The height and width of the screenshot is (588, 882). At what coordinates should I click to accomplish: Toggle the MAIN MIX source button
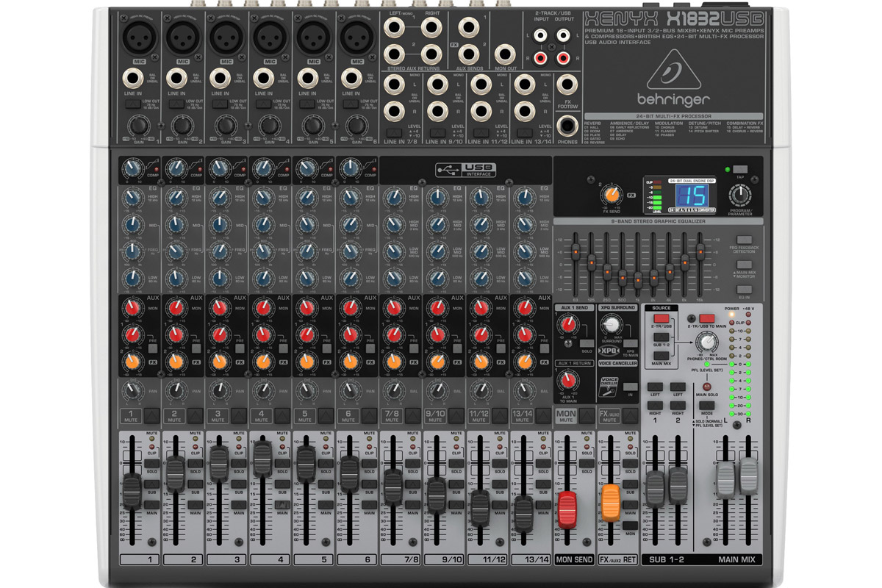661,356
